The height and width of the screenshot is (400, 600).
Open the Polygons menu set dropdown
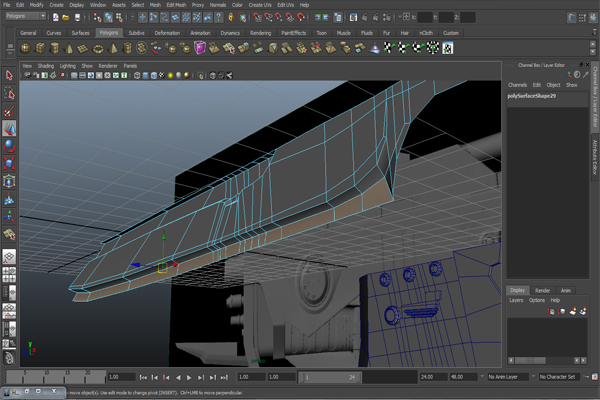26,16
